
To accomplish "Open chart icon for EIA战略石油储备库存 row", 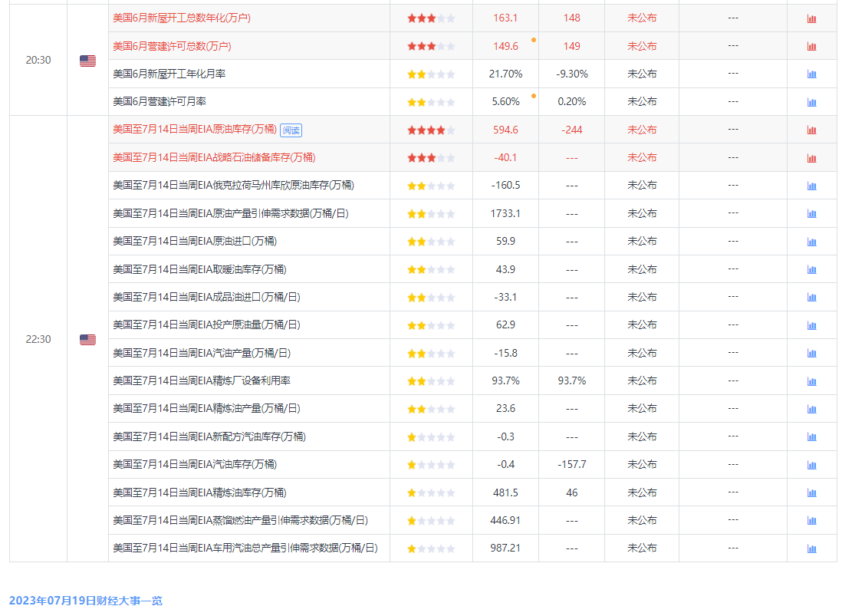I will coord(811,158).
